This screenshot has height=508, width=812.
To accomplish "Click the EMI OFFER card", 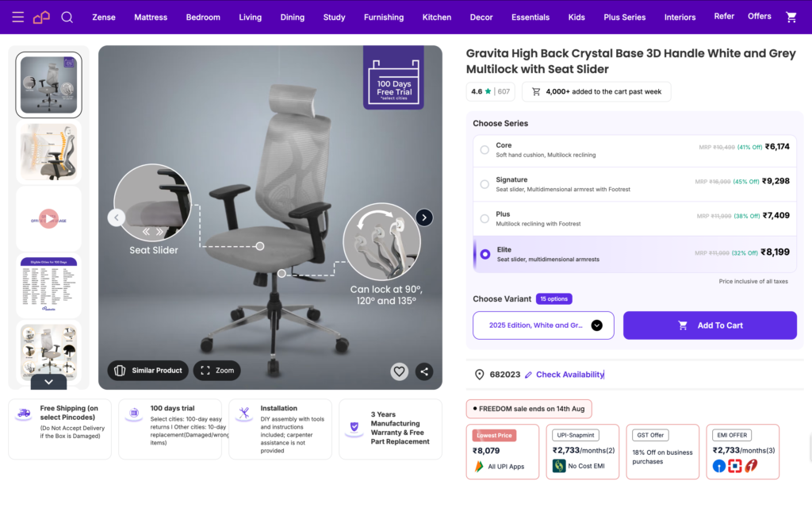I will pyautogui.click(x=742, y=452).
